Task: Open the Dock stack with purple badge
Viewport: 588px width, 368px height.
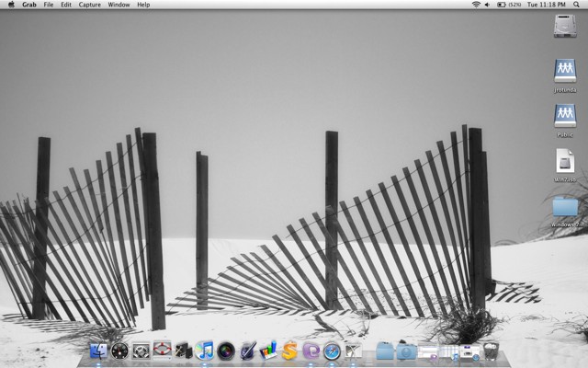Action: (428, 352)
